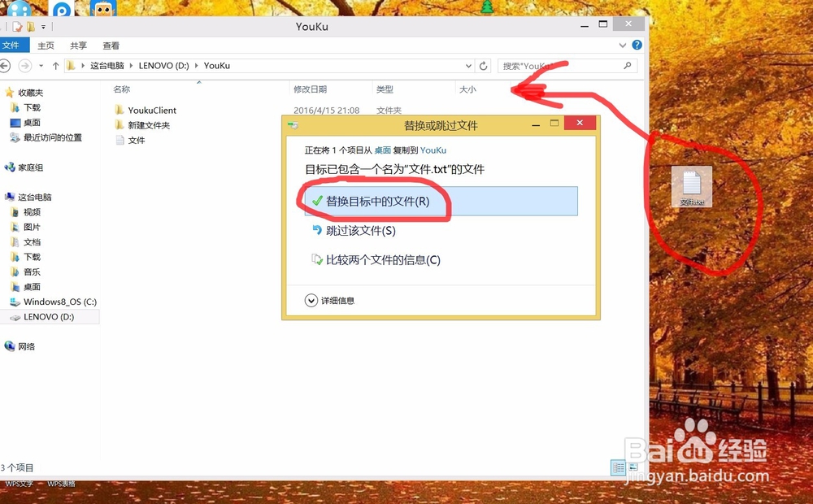
Task: Sort by the 类型 column header
Action: [x=385, y=89]
